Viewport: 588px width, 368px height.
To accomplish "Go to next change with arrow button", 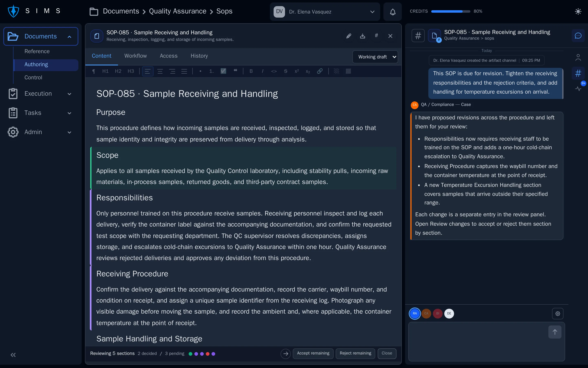I will pyautogui.click(x=285, y=354).
